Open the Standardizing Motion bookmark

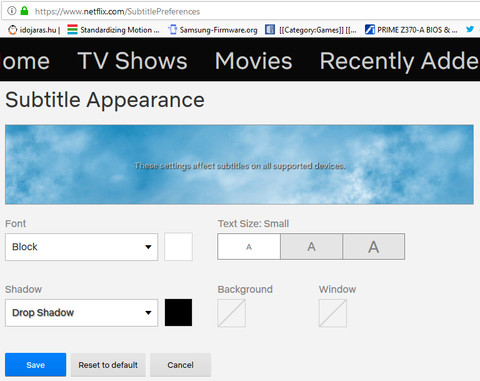pos(113,30)
